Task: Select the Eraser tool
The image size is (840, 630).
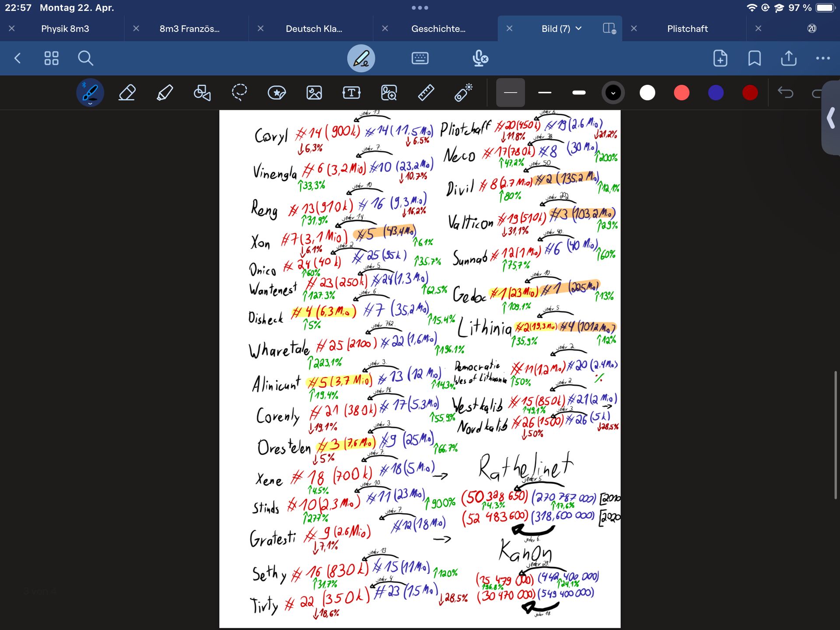Action: [x=127, y=93]
